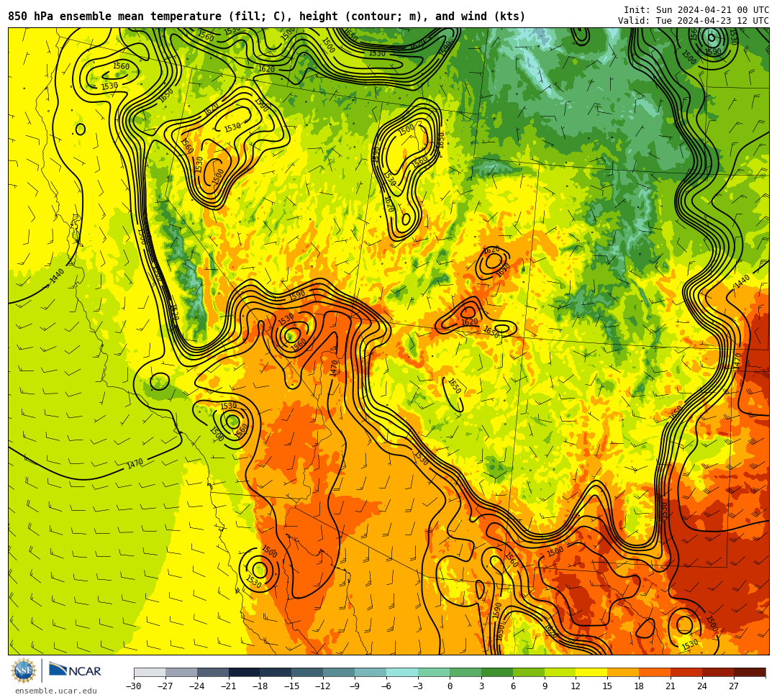777x700 pixels.
Task: Pick the colorbar segment between −21 and −18
Action: tap(245, 672)
